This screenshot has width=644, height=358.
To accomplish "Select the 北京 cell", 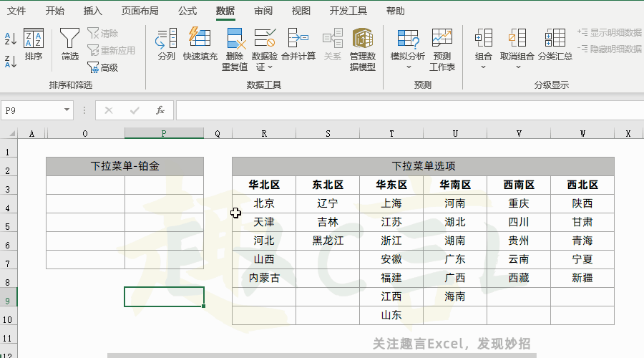I will coord(264,203).
